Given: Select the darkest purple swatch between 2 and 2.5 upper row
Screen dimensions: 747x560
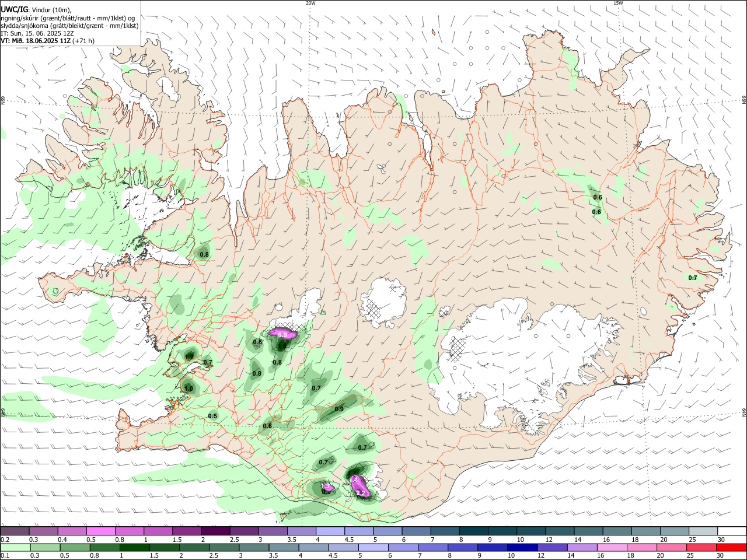Looking at the screenshot, I should (215, 531).
